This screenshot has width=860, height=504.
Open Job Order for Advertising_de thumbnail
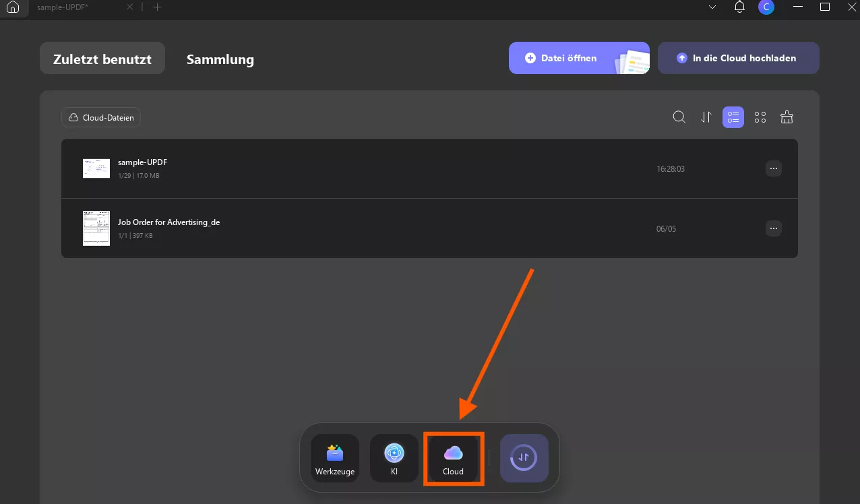[x=96, y=228]
